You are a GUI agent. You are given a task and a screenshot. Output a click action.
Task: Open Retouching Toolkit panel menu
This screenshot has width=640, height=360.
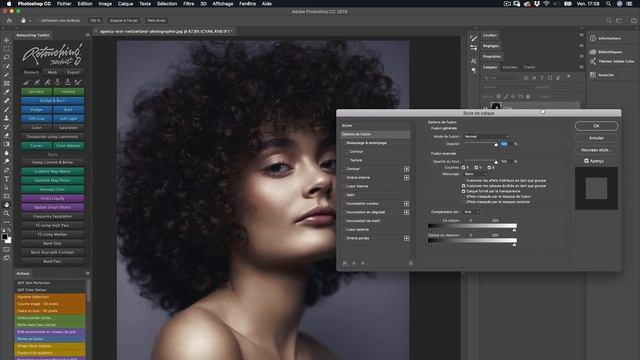pyautogui.click(x=88, y=35)
